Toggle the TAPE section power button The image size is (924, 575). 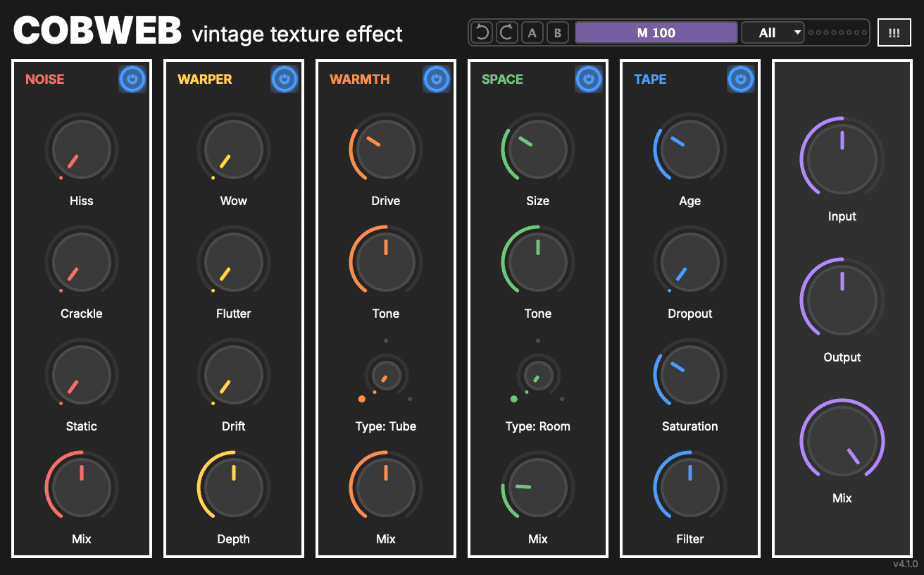[740, 80]
